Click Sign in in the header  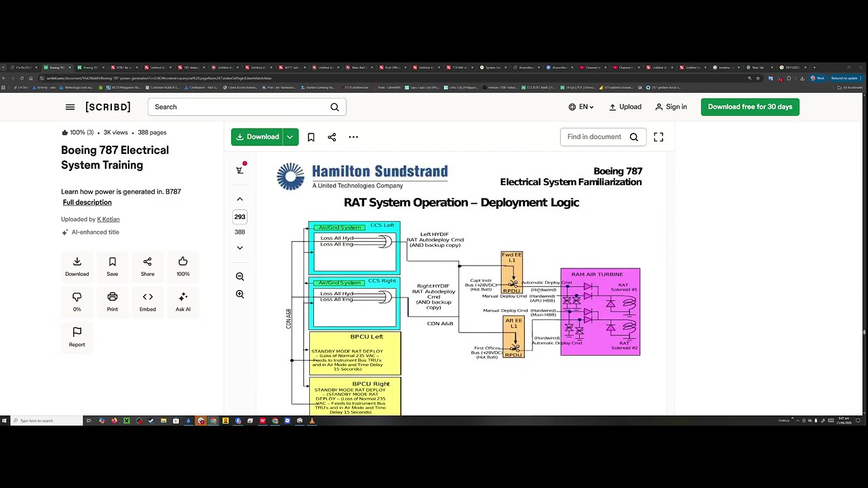671,107
